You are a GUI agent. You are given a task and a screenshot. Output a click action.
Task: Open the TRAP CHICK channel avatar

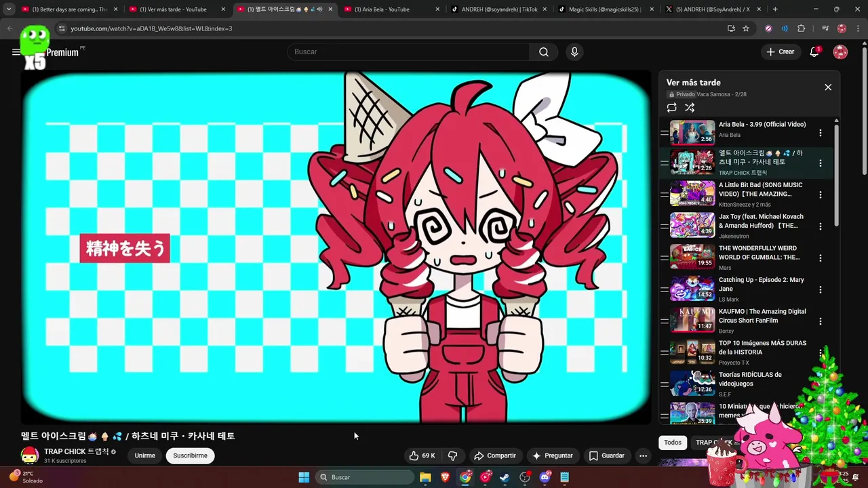(x=29, y=455)
